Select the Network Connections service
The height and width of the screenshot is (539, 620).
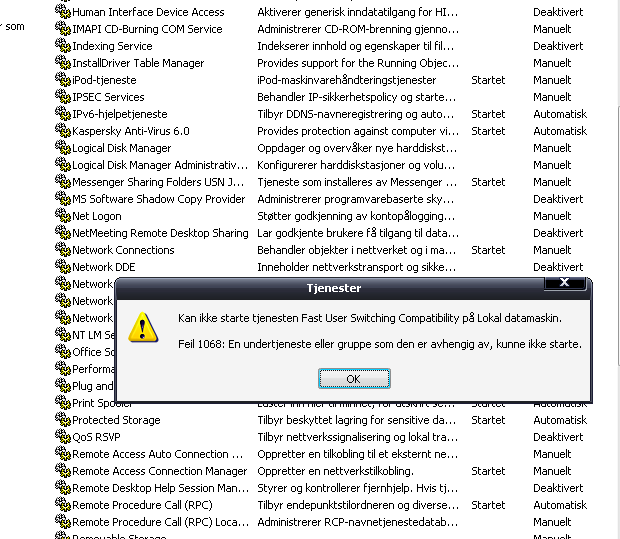point(123,250)
